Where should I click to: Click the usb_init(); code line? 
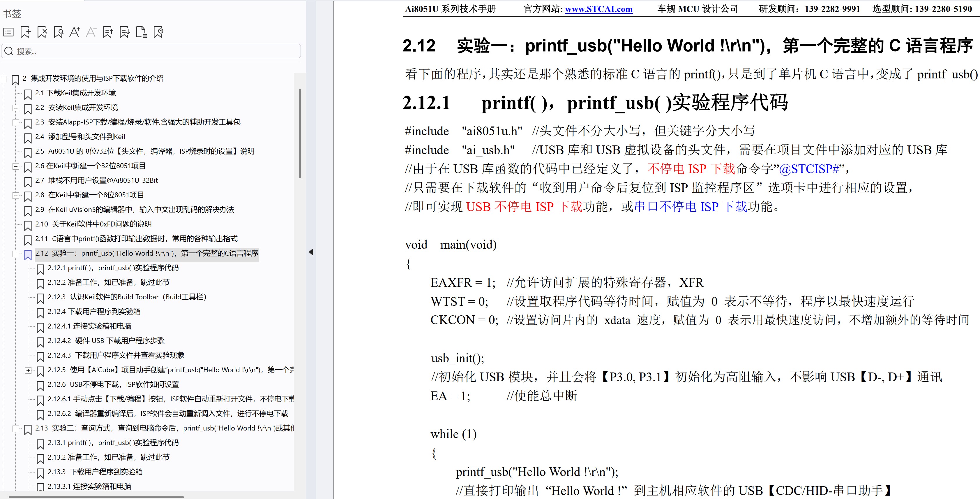[x=458, y=358]
